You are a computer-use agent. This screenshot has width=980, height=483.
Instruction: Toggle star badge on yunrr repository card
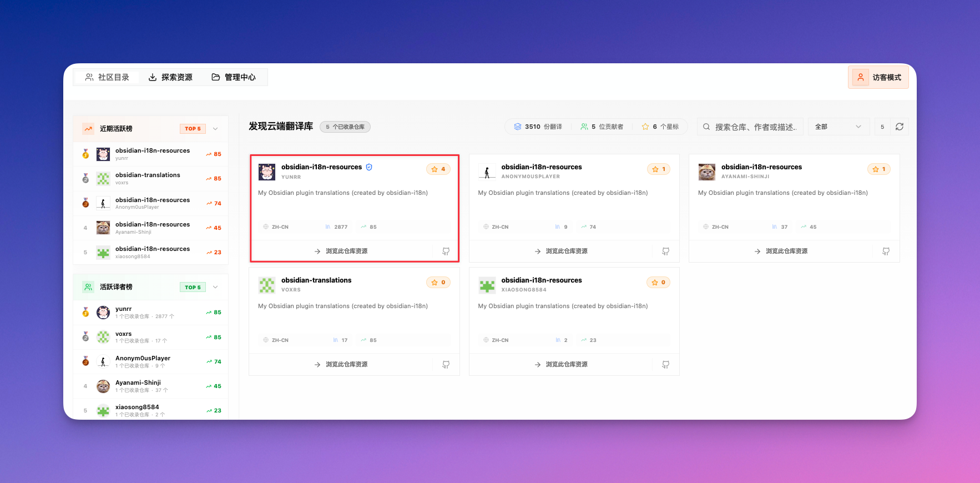coord(438,169)
